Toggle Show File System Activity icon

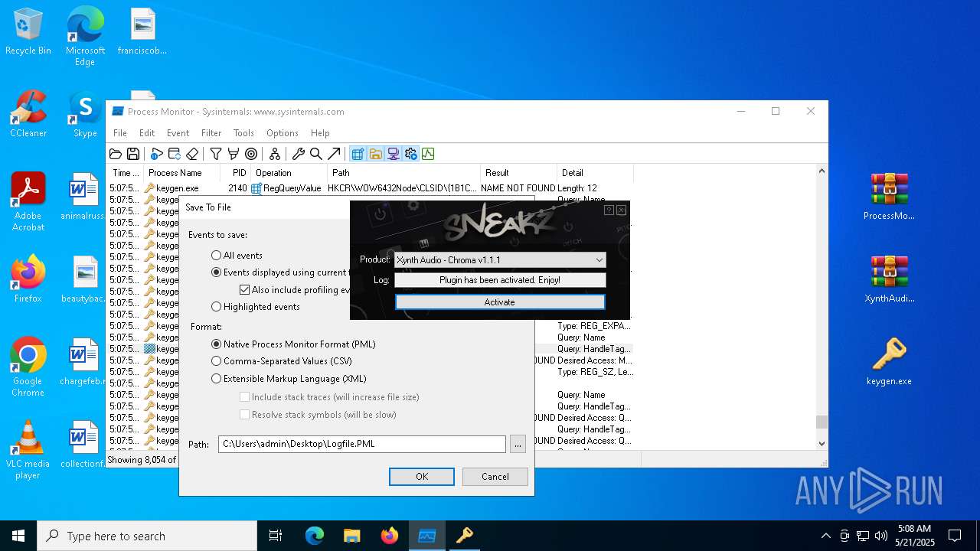click(375, 154)
